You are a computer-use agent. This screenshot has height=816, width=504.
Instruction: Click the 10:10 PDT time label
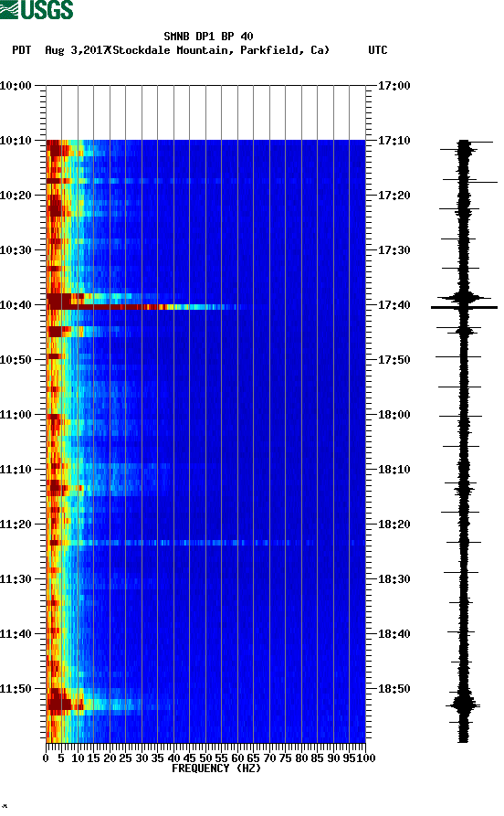(16, 141)
